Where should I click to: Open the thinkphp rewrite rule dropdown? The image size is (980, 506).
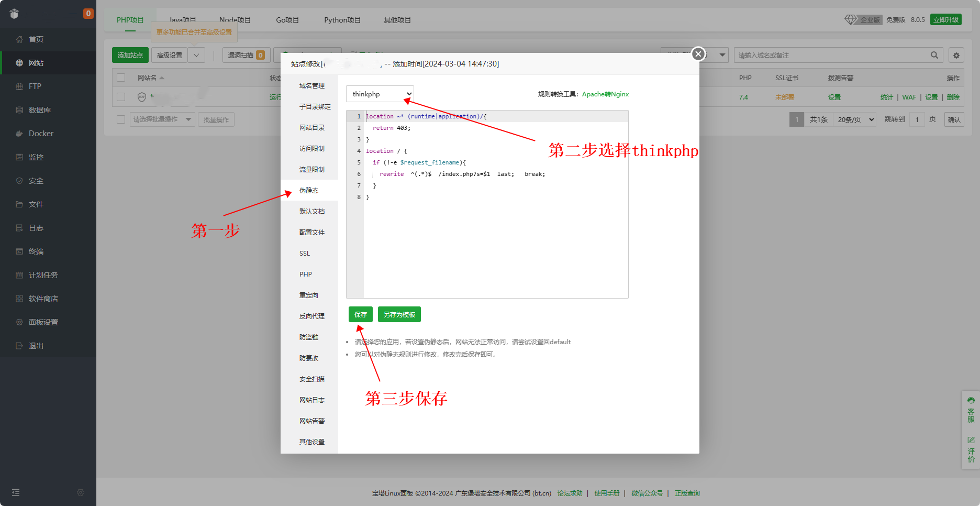pyautogui.click(x=380, y=94)
